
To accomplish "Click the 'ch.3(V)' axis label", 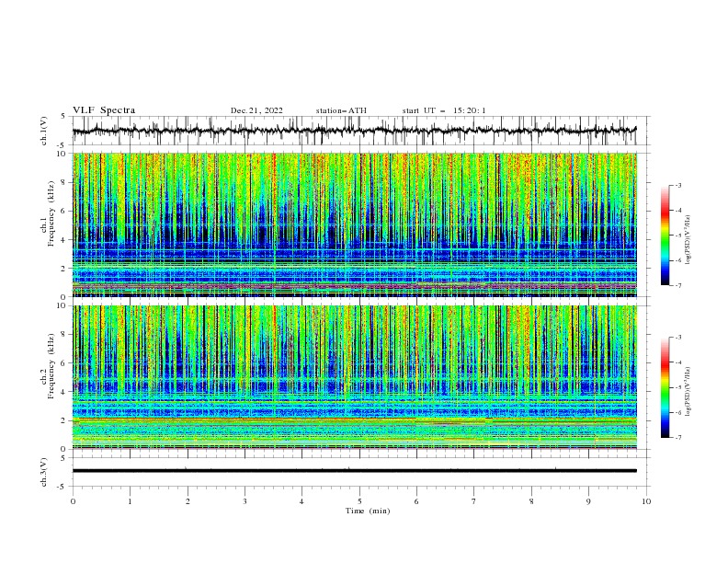I will (44, 472).
